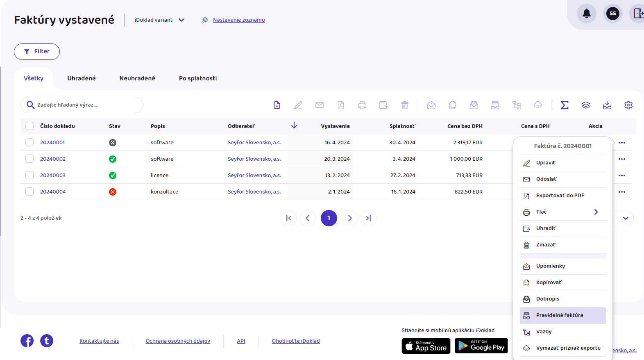This screenshot has width=644, height=360.
Task: Check the box for invoice 20240002
Action: click(29, 159)
